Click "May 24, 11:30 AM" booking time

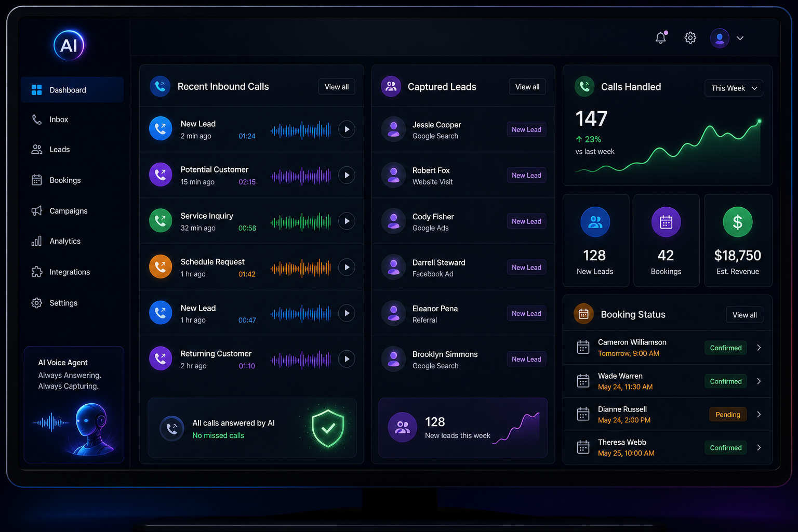625,387
